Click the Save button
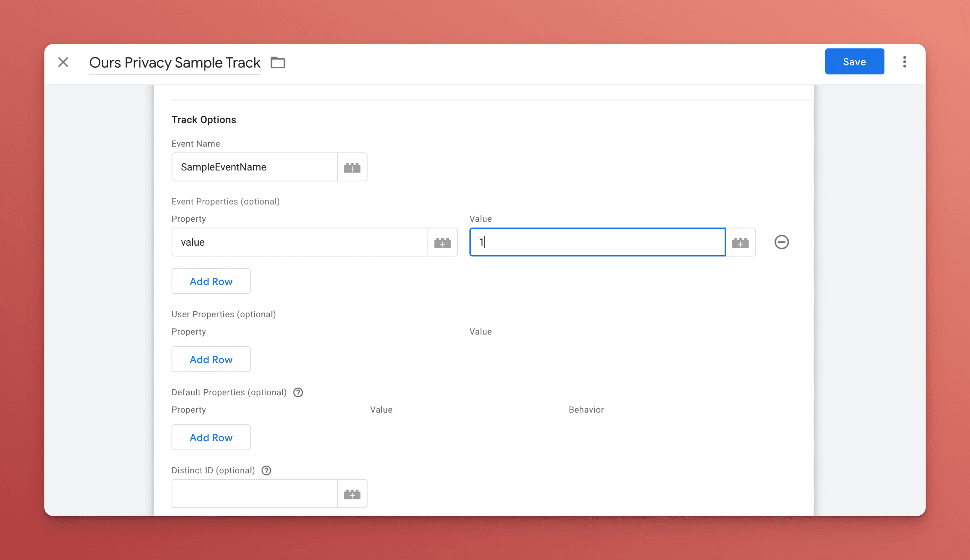Screen dimensions: 970x560 [x=854, y=62]
